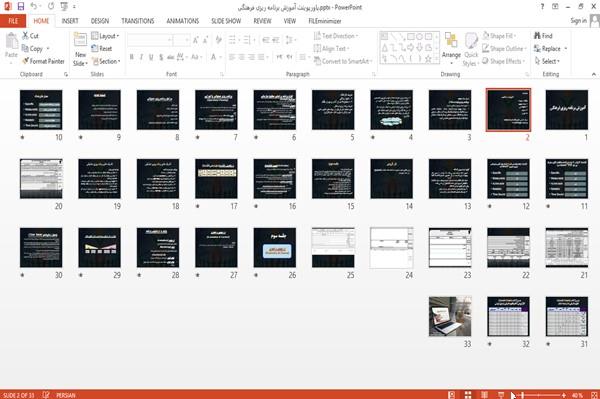Select the Format Painter tool
This screenshot has height=399, width=600.
point(43,61)
